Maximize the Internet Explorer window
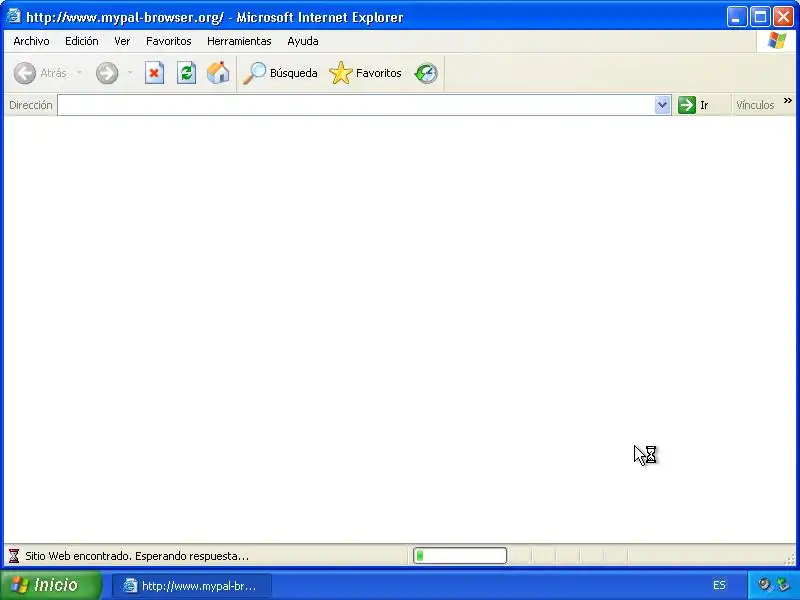 point(760,17)
